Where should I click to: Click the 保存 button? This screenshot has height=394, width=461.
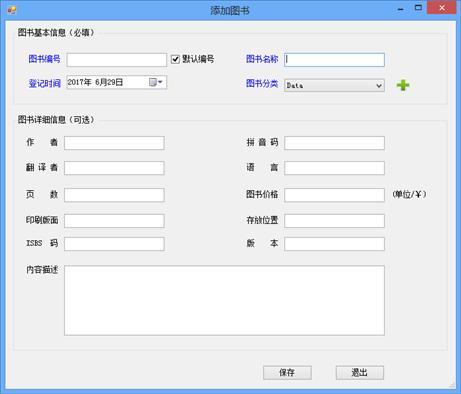[x=287, y=372]
